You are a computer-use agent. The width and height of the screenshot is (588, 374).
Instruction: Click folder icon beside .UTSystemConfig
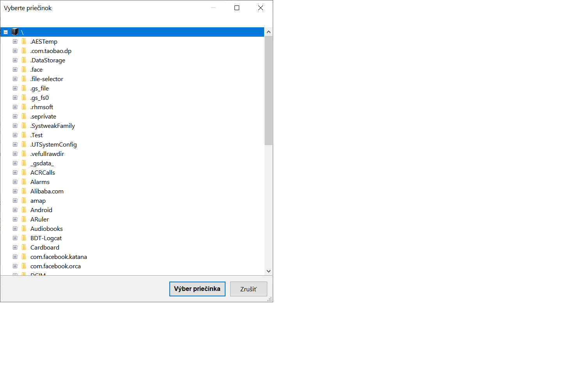(24, 144)
